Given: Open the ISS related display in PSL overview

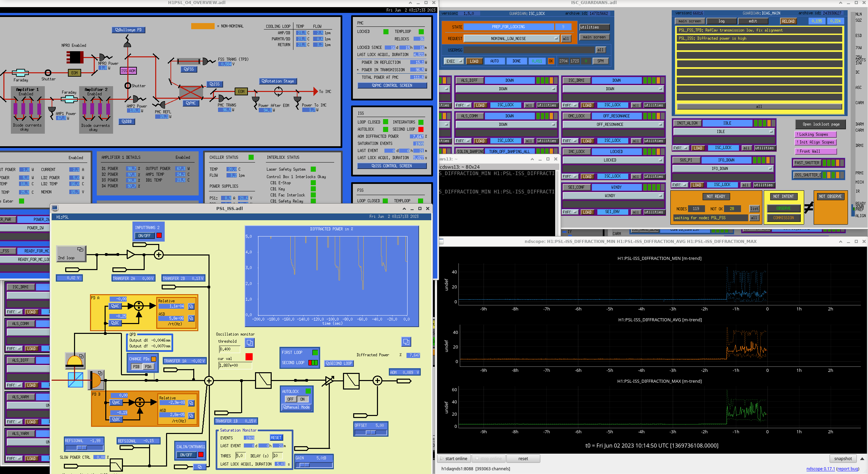Looking at the screenshot, I should click(215, 84).
